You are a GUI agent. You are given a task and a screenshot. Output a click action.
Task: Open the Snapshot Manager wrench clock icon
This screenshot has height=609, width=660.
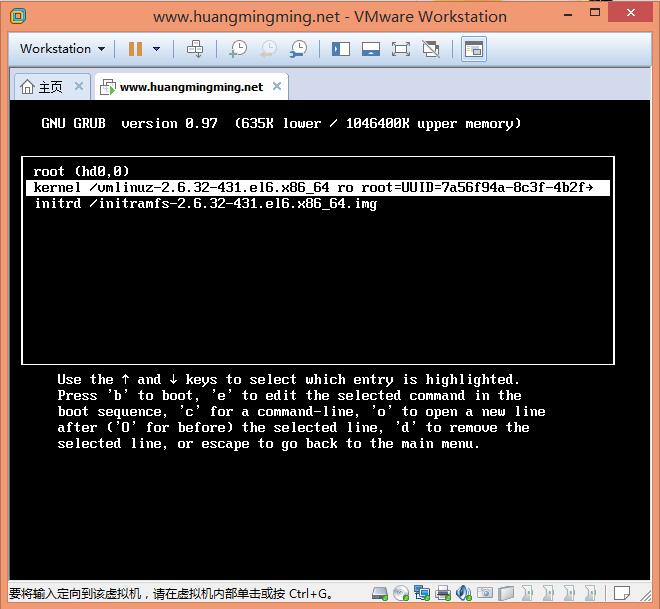pos(298,49)
